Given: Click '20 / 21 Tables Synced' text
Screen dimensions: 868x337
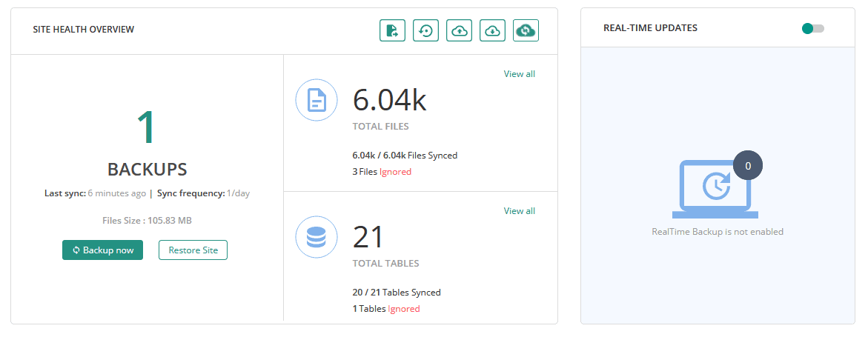Looking at the screenshot, I should [397, 292].
